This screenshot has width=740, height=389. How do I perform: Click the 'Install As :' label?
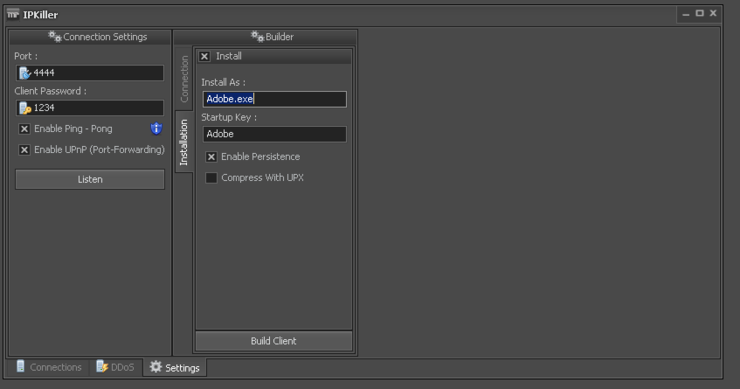223,82
